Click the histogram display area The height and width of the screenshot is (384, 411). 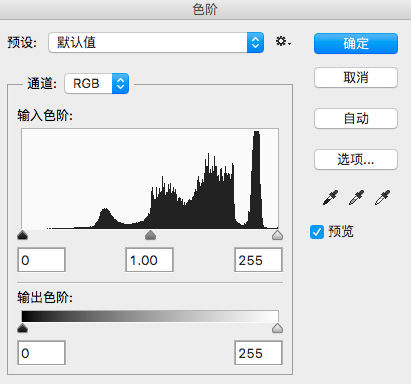[x=150, y=178]
